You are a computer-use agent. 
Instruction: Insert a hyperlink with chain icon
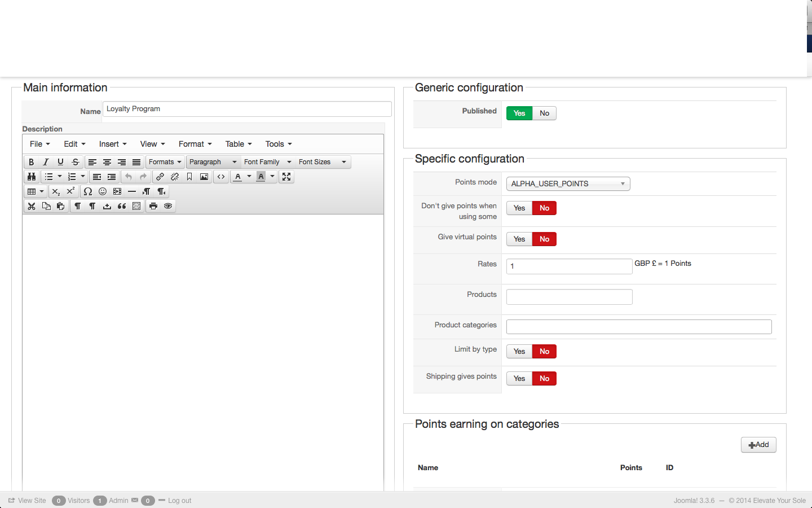click(160, 177)
